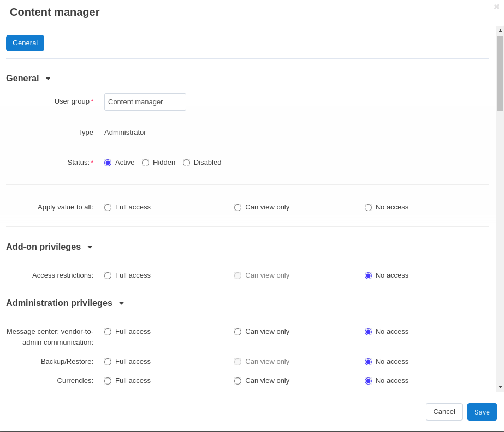The width and height of the screenshot is (504, 432).
Task: Set status to Disabled
Action: pos(186,163)
